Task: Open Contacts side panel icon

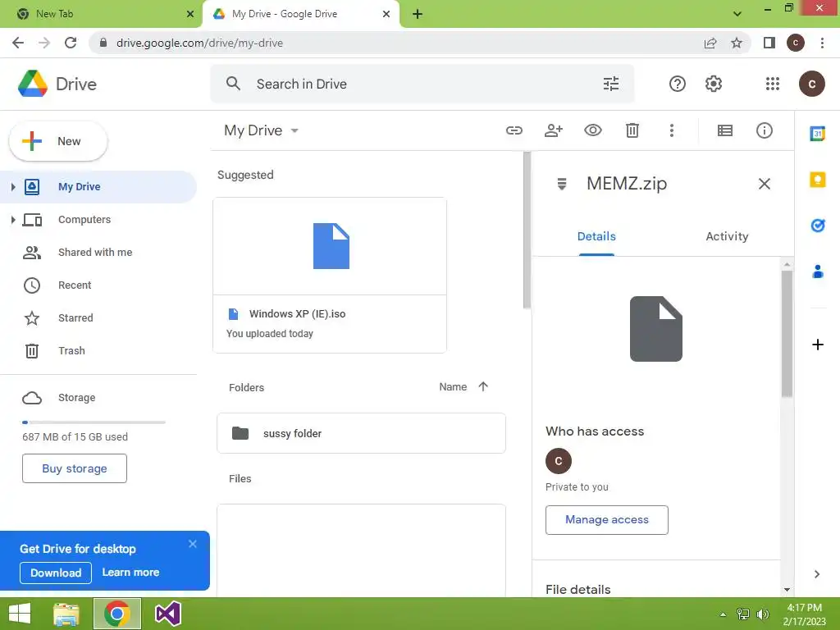Action: pyautogui.click(x=817, y=272)
